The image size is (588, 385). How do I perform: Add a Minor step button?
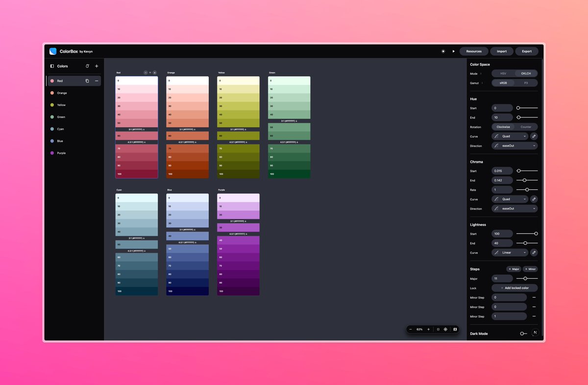pos(530,269)
